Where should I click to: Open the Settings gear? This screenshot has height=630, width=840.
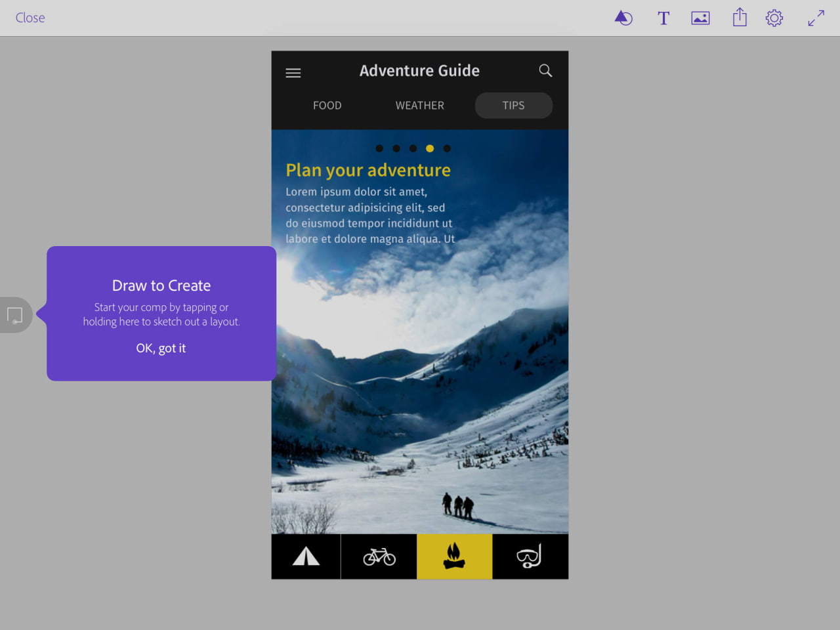coord(774,18)
